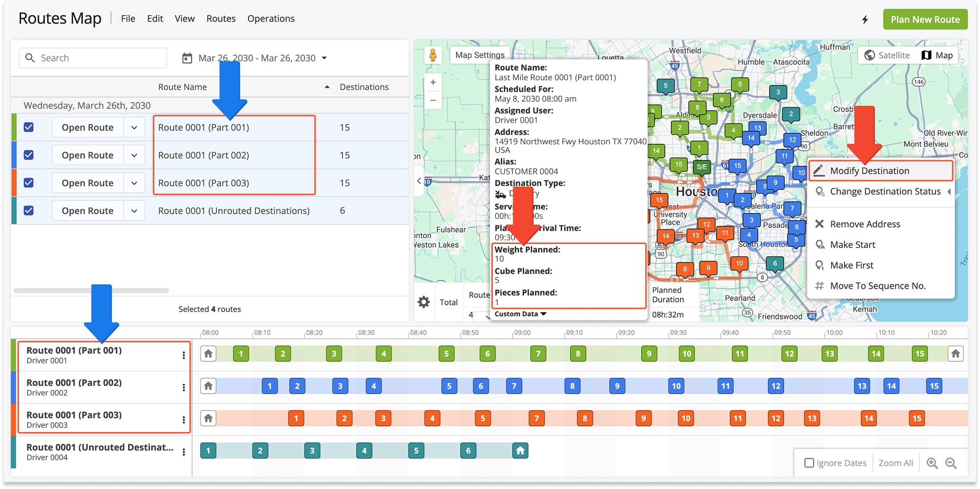
Task: Click the Remove Address X icon
Action: [820, 224]
